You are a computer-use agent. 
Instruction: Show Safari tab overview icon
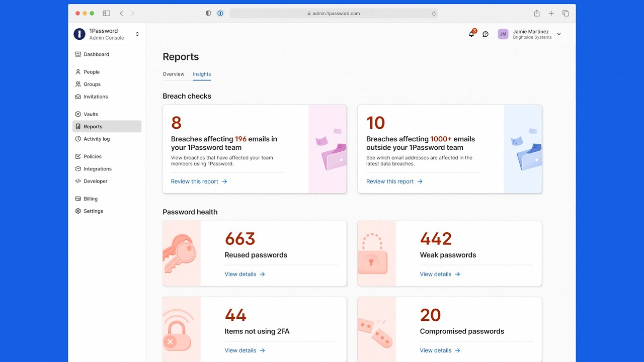tap(566, 14)
